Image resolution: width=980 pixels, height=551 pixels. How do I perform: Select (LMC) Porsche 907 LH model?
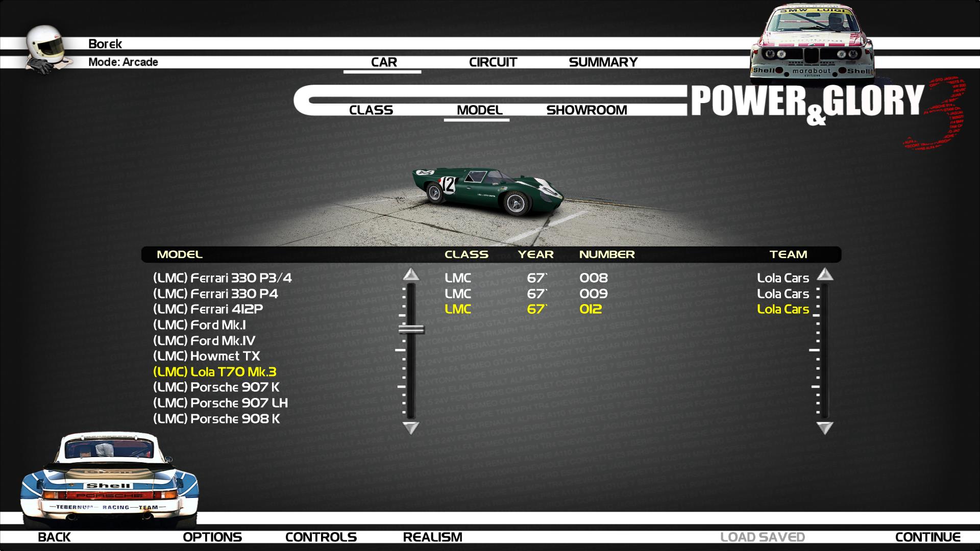pyautogui.click(x=220, y=403)
